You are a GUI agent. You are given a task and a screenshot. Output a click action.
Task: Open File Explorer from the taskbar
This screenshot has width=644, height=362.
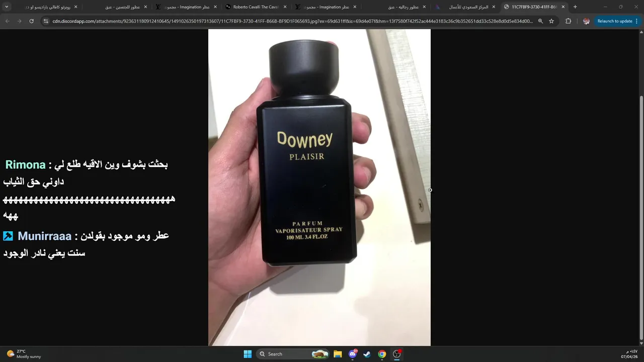click(338, 354)
